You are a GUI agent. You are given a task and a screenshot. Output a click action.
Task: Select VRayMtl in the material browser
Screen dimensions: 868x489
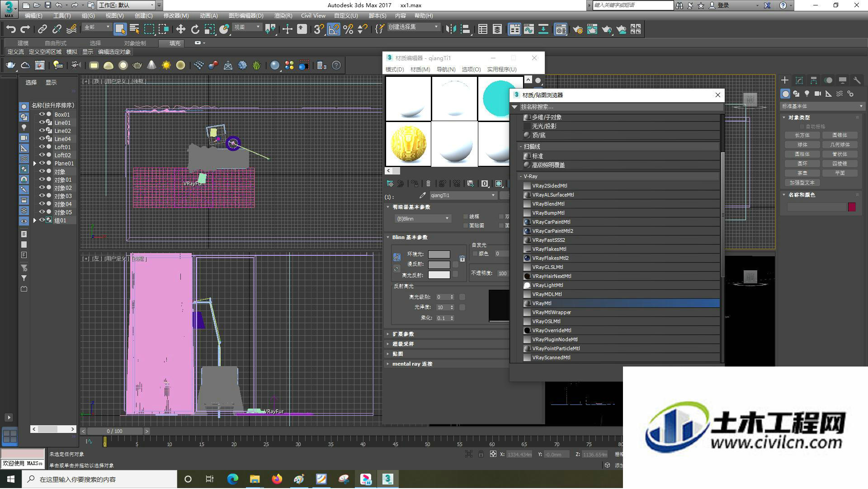click(x=621, y=303)
